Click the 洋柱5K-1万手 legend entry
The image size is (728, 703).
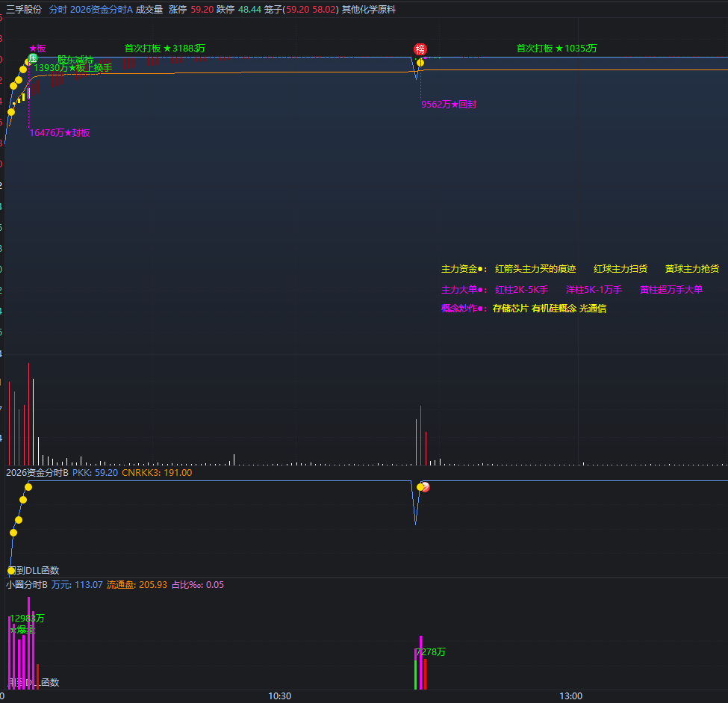click(594, 289)
